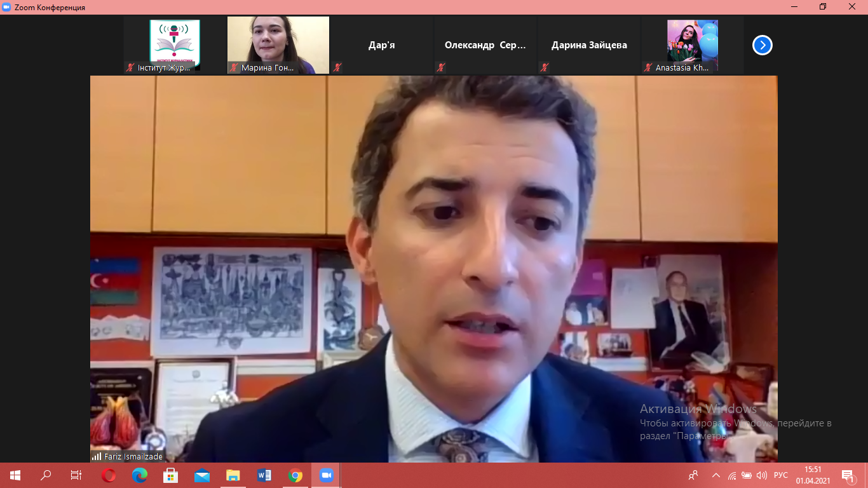Click the muted microphone icon on Дар'я tile
The height and width of the screenshot is (488, 868).
(337, 67)
